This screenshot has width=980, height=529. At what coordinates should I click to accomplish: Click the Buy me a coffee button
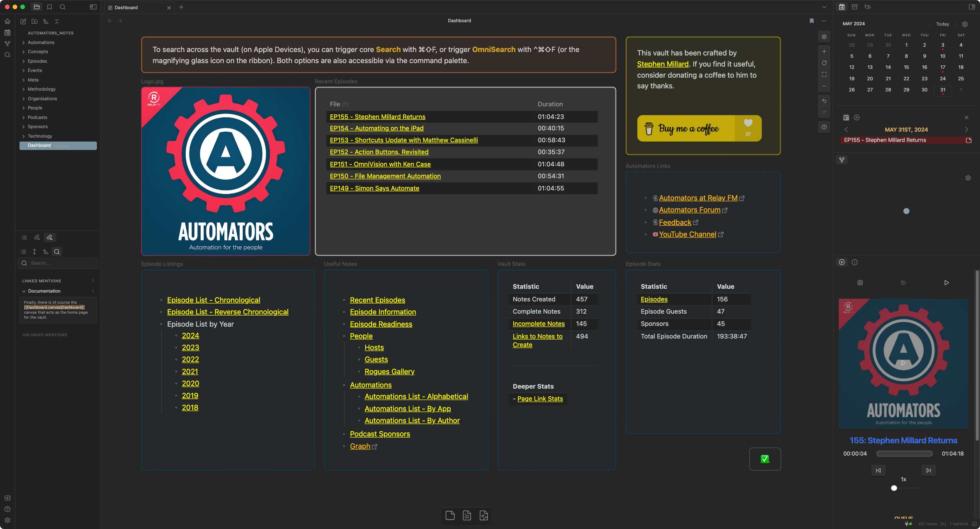click(x=699, y=129)
